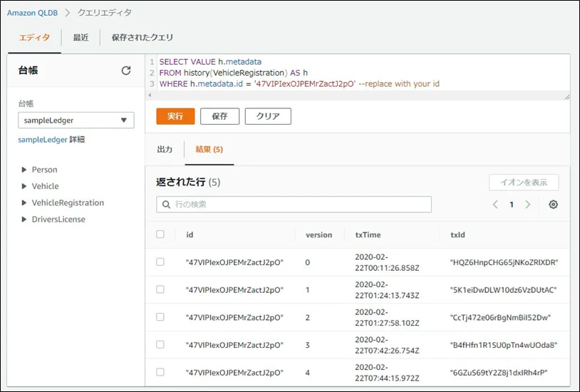
Task: Switch to the 最近 tab
Action: 81,37
